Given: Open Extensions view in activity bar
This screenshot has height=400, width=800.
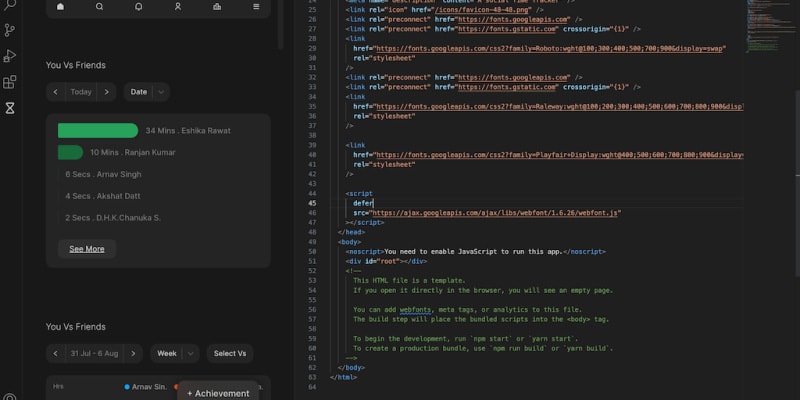Looking at the screenshot, I should coord(10,82).
